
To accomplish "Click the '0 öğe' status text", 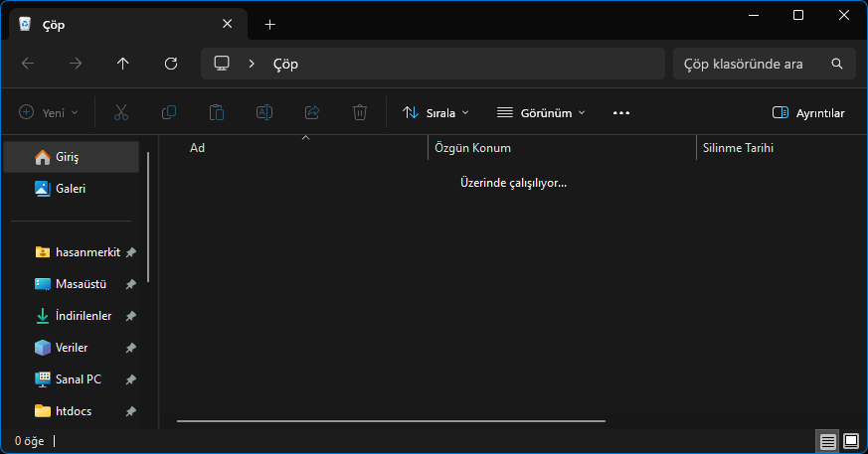I will pos(30,441).
